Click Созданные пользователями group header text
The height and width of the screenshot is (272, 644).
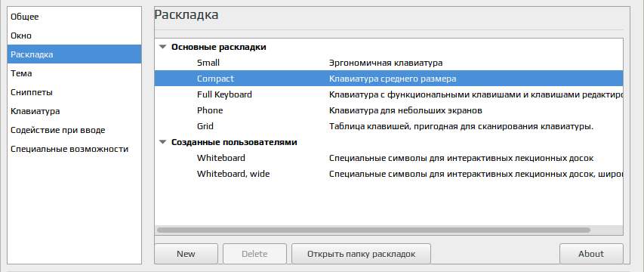(x=234, y=143)
